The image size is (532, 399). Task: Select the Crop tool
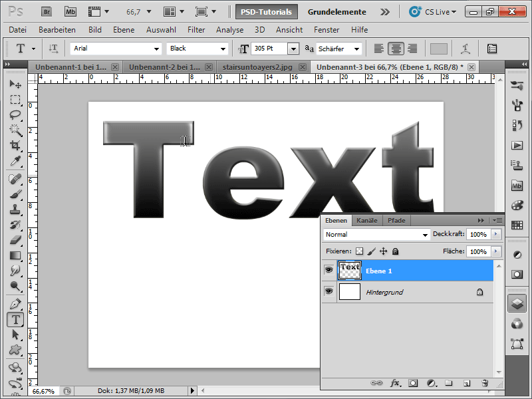(x=15, y=145)
